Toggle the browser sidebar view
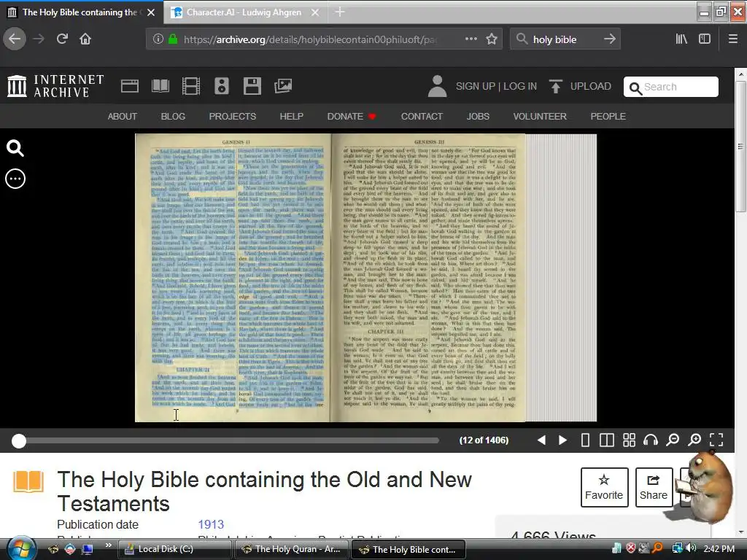 click(x=705, y=39)
